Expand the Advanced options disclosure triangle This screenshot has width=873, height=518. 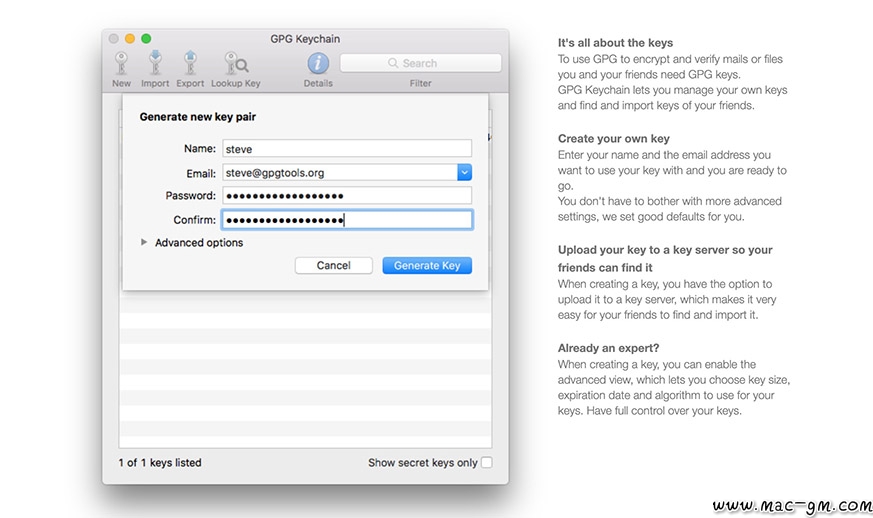pos(144,242)
